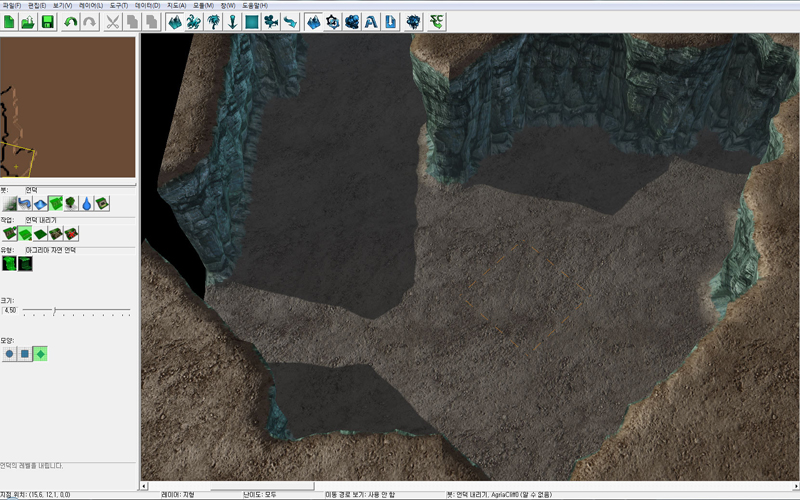Click the size field showing 4.50

click(x=10, y=310)
